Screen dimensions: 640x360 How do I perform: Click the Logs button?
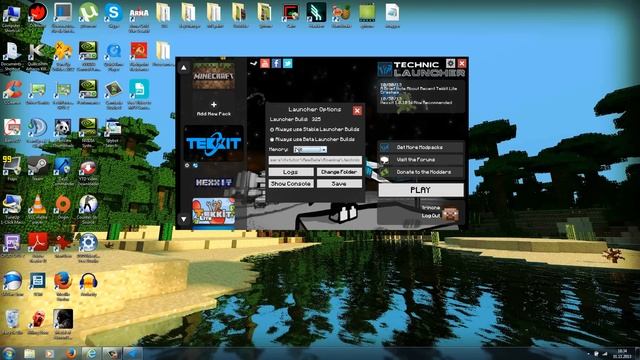point(291,172)
